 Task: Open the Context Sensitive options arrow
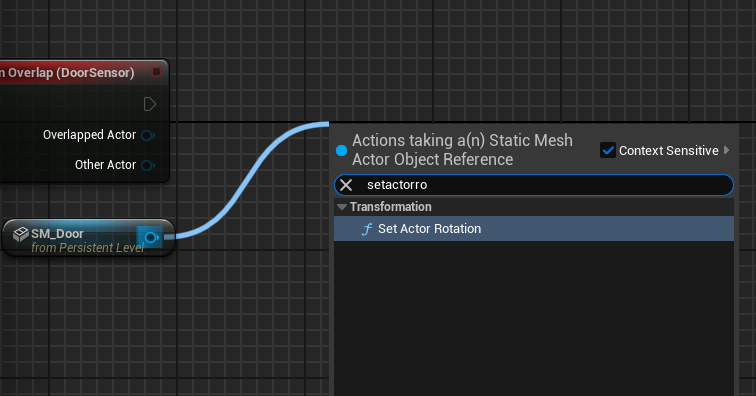pos(727,150)
